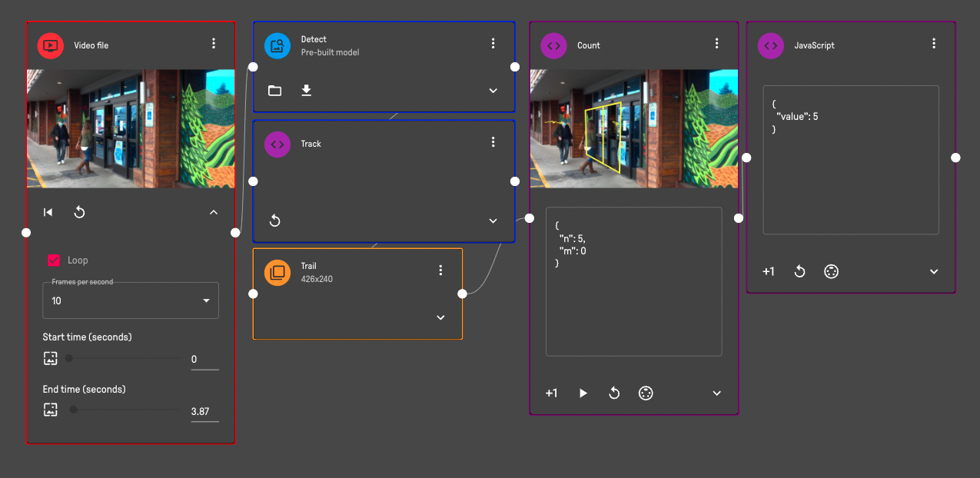
Task: Open the Count node three-dot menu
Action: pyautogui.click(x=716, y=45)
